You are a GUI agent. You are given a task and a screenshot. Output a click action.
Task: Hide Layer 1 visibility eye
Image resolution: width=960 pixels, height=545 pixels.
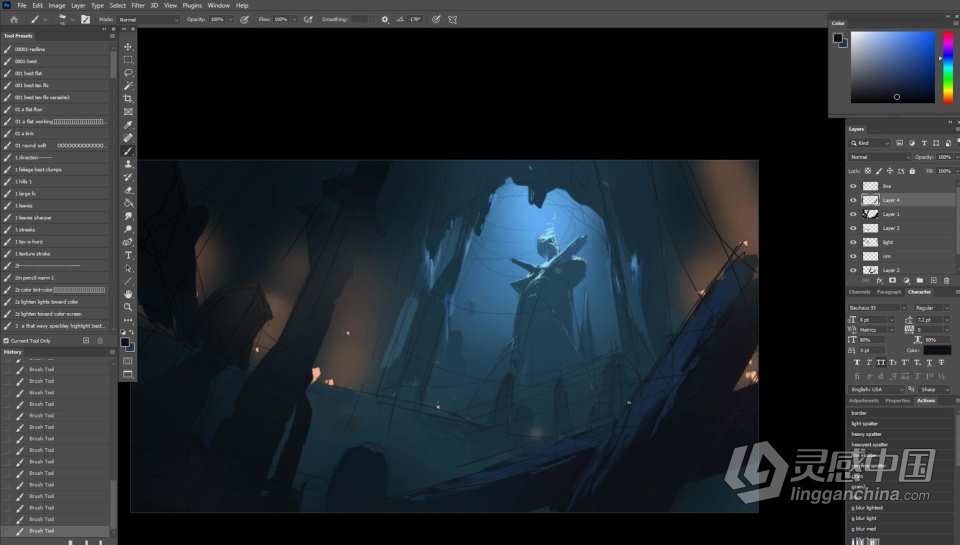[853, 214]
